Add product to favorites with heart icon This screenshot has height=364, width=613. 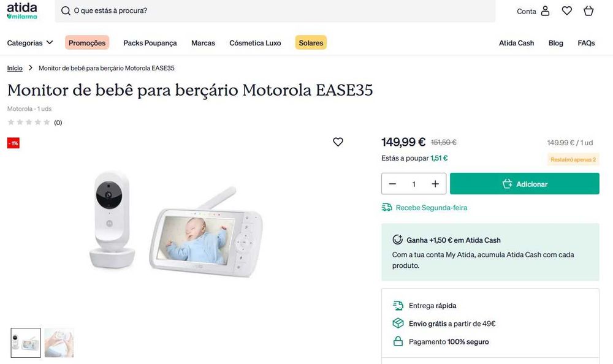point(338,142)
